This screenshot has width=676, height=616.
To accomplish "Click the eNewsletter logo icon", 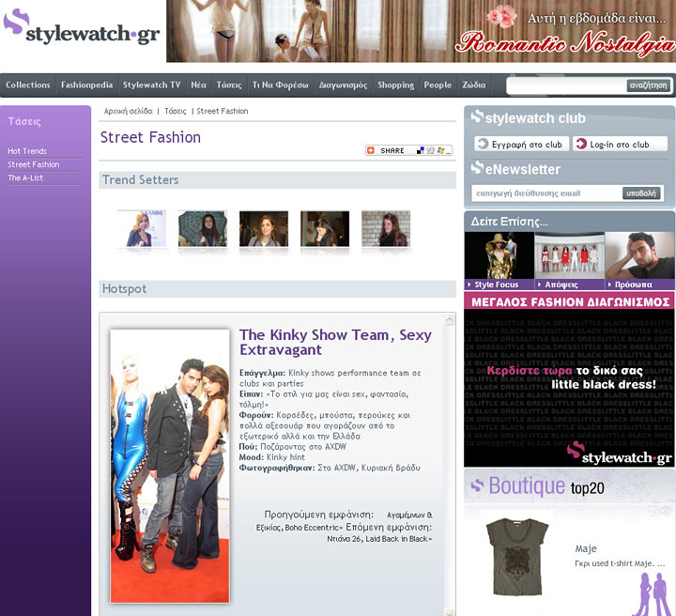I will (x=477, y=167).
